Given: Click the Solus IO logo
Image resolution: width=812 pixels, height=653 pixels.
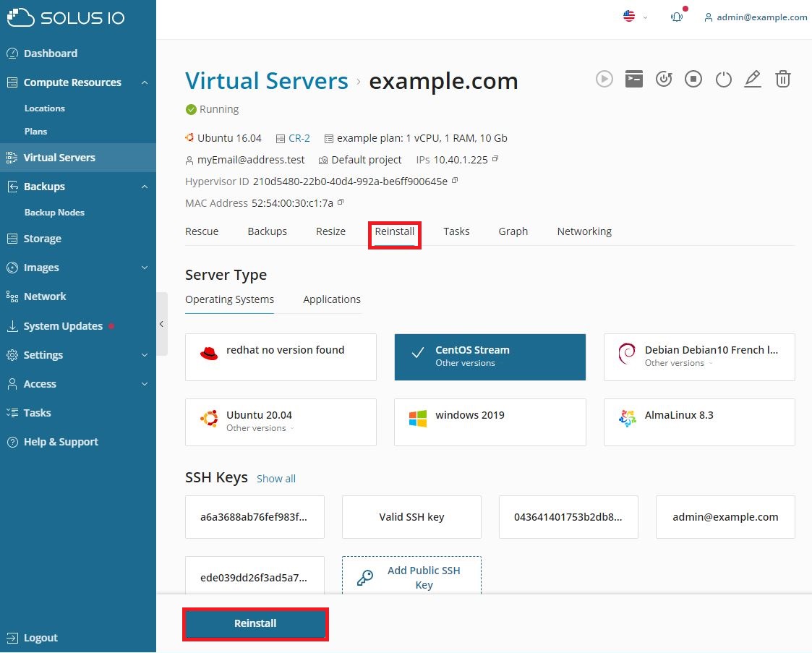Looking at the screenshot, I should (x=66, y=17).
